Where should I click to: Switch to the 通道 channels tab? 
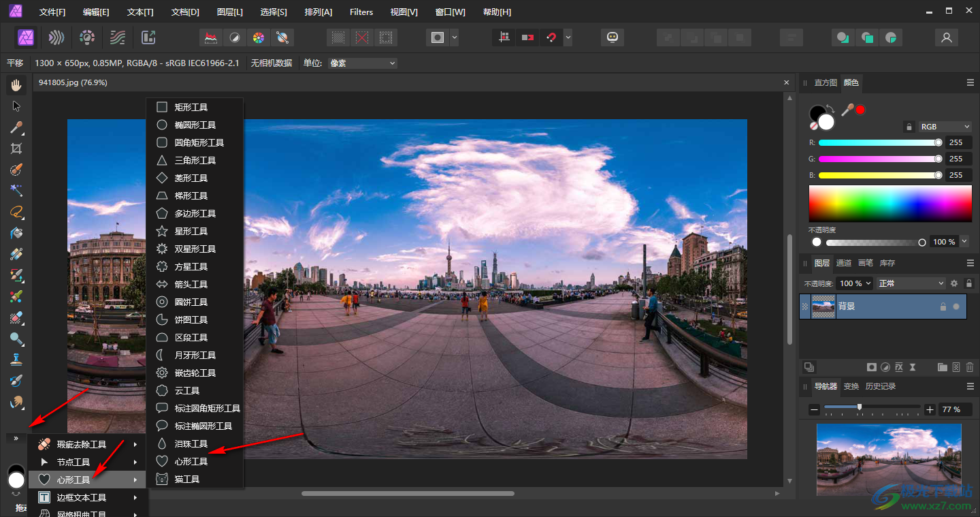click(844, 263)
